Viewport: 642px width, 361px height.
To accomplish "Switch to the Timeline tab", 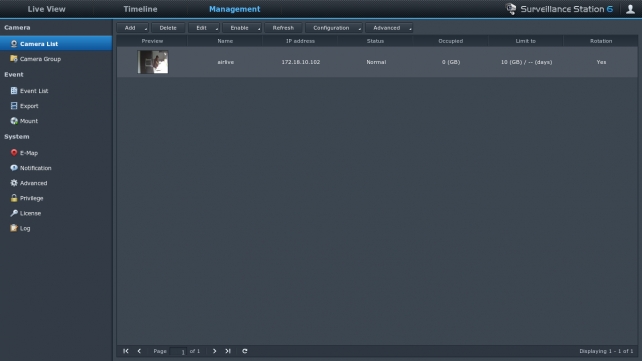I will click(x=140, y=9).
